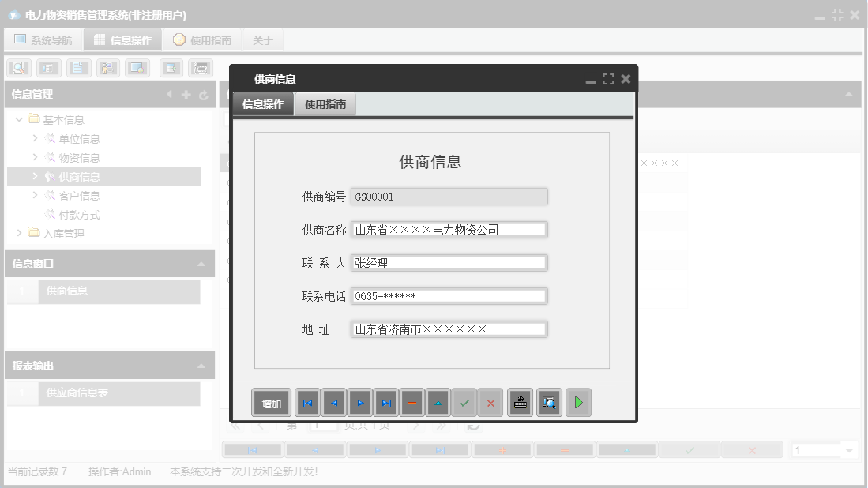This screenshot has width=868, height=488.
Task: Go to the previous record arrow
Action: [x=333, y=402]
